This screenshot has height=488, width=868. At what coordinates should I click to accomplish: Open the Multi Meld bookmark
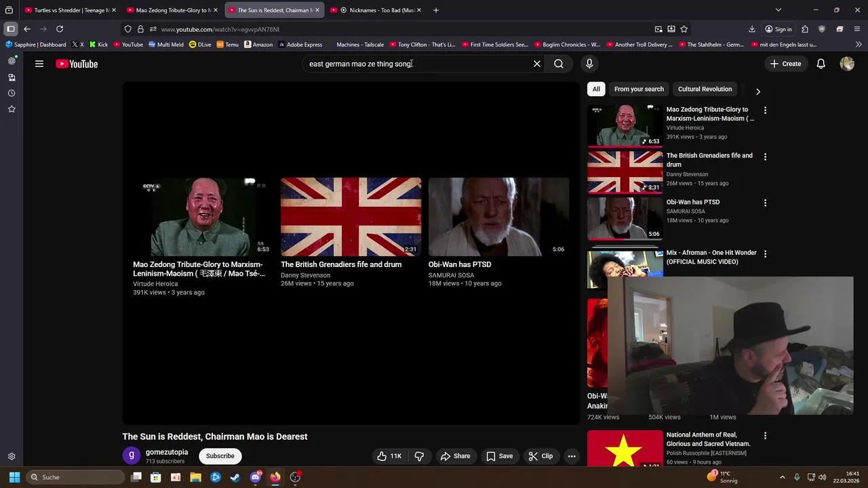click(165, 45)
